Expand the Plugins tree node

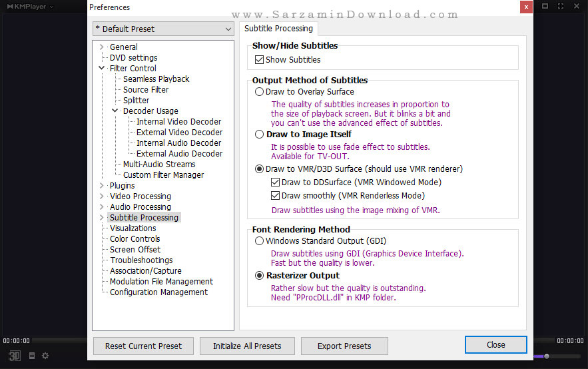102,186
